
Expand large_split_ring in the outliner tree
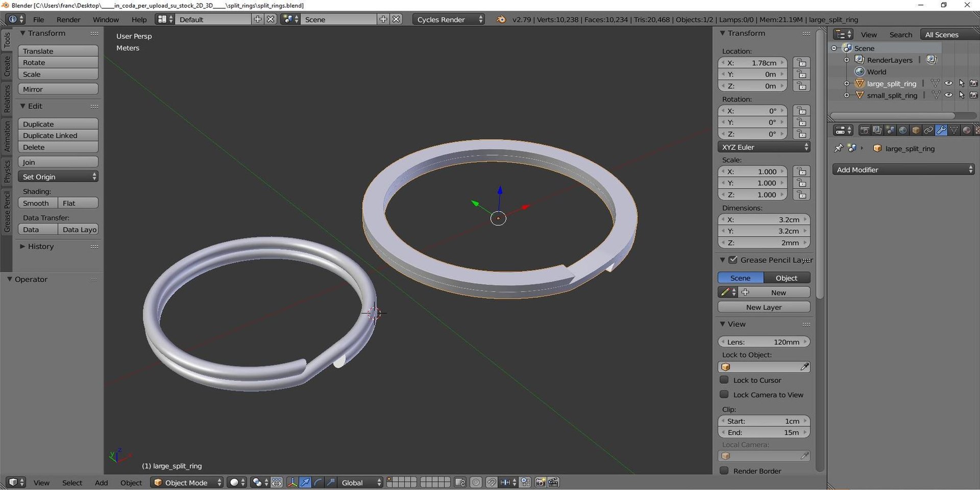pyautogui.click(x=847, y=83)
